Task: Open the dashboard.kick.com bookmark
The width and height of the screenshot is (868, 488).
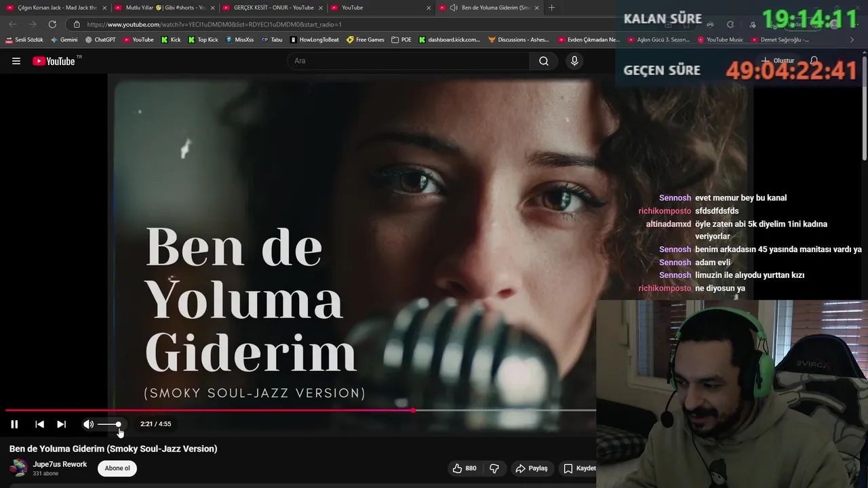Action: [x=450, y=40]
